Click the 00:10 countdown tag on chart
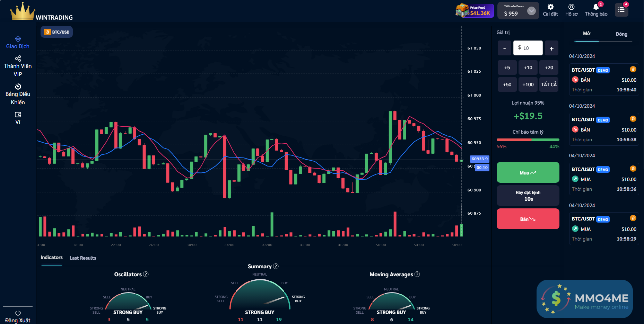This screenshot has height=324, width=644. click(482, 168)
